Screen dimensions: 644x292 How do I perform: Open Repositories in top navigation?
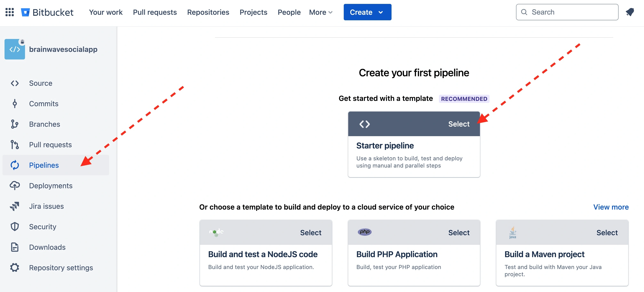pos(208,12)
